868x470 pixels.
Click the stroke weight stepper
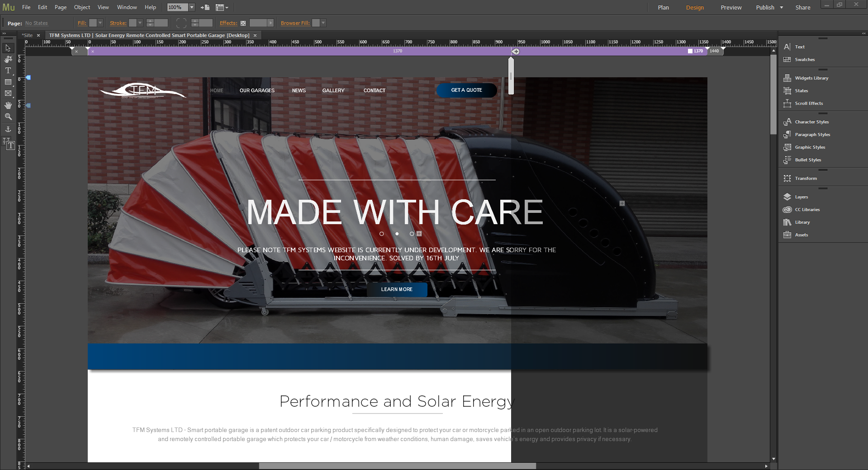click(x=150, y=23)
